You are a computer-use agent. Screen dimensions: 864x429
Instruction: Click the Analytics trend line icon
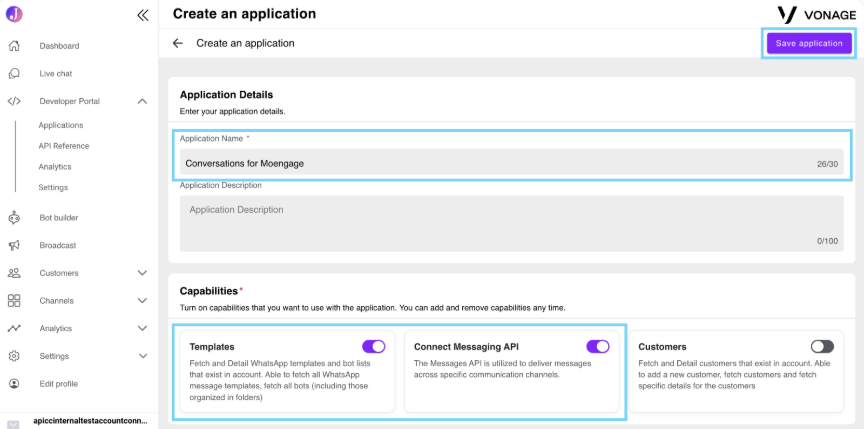tap(14, 328)
